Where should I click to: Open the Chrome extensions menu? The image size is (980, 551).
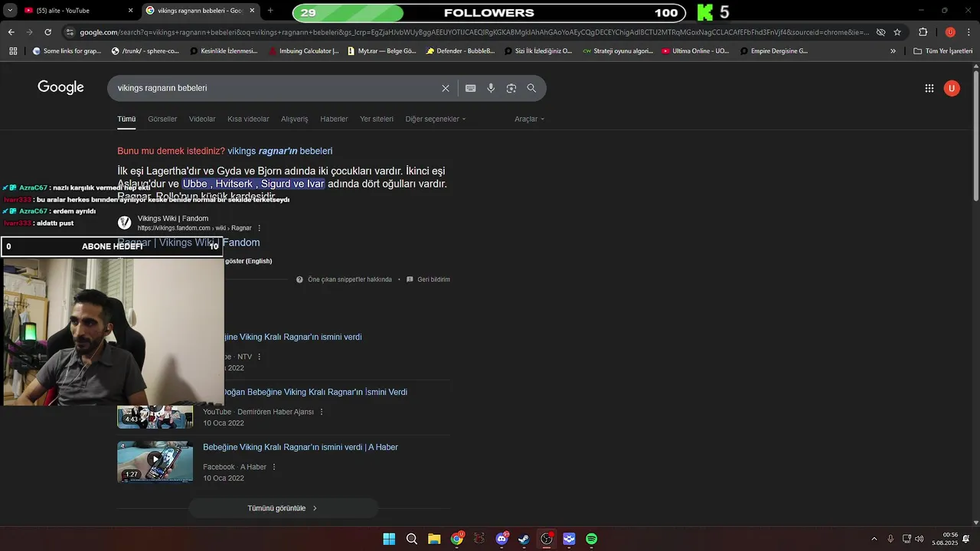(x=923, y=32)
